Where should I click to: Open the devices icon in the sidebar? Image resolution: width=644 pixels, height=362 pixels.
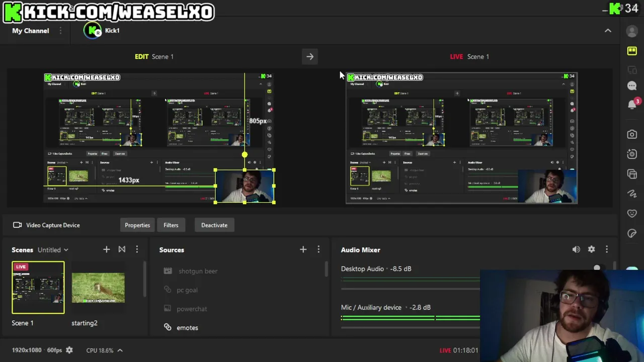coord(632,70)
